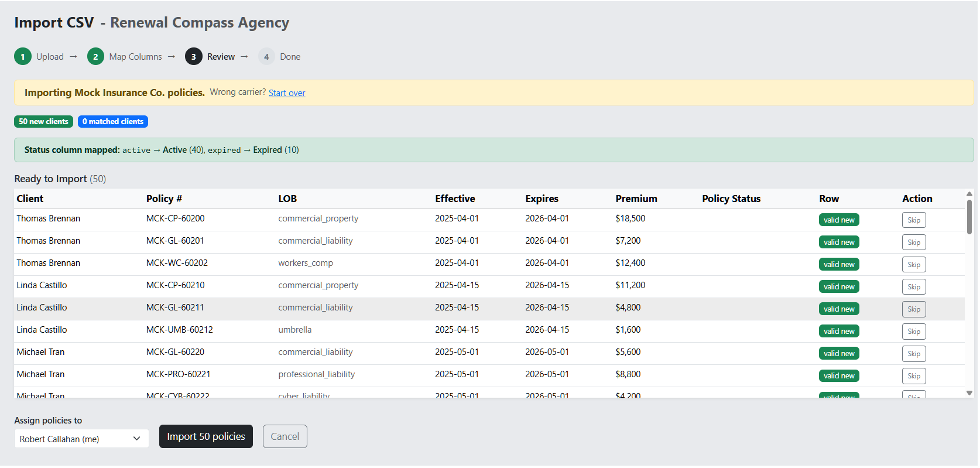Skip policy MCK-GL-60201 row
This screenshot has width=980, height=468.
coord(914,242)
